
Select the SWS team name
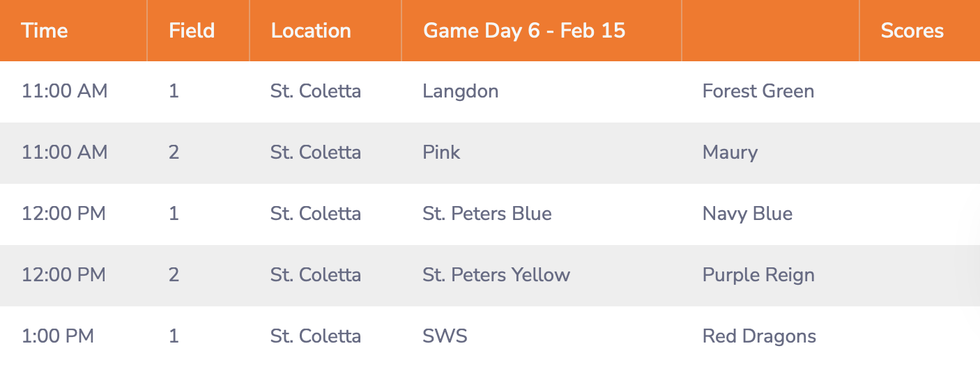coord(445,336)
